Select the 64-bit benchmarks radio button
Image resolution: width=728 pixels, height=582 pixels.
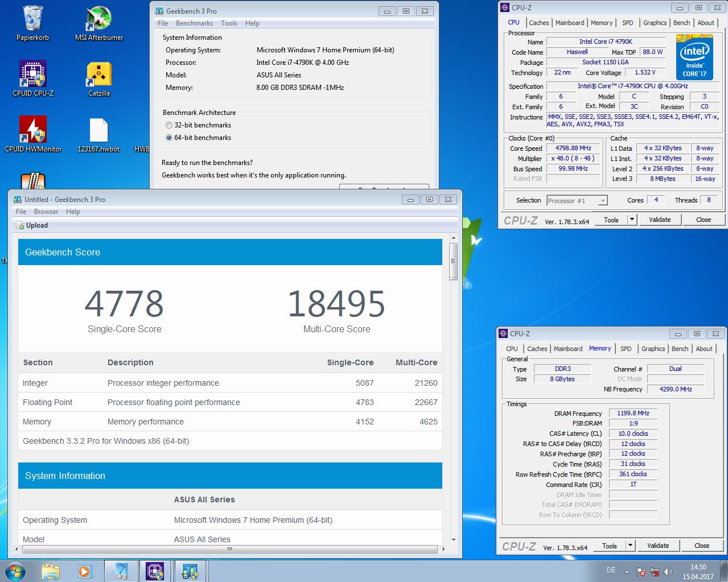pos(168,138)
